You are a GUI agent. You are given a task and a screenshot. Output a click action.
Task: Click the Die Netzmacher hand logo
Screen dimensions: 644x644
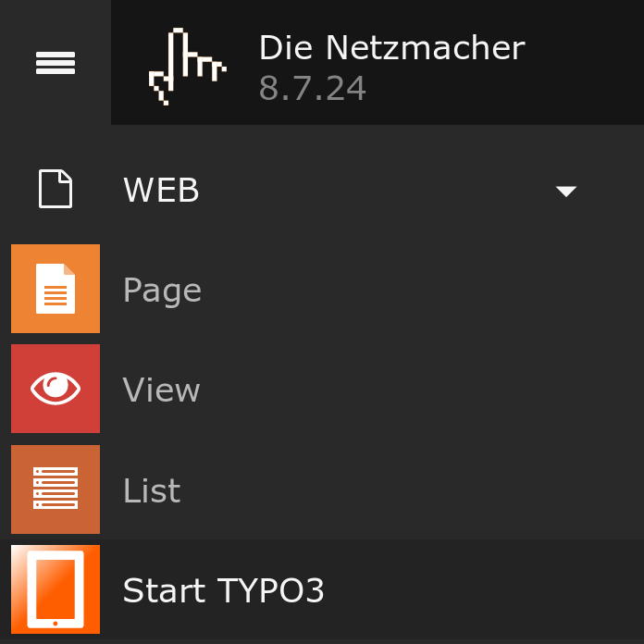(x=187, y=67)
